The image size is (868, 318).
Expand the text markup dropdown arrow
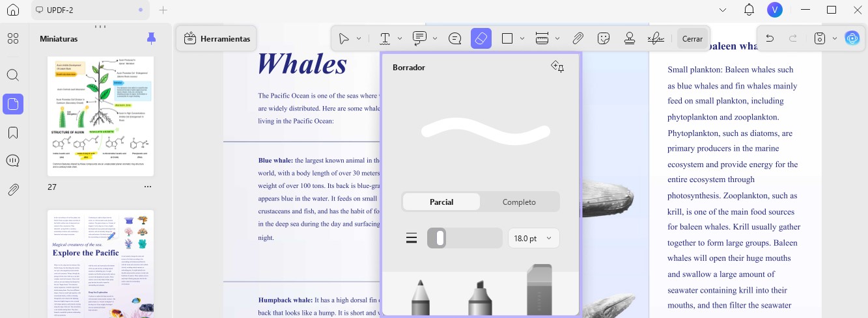point(400,39)
